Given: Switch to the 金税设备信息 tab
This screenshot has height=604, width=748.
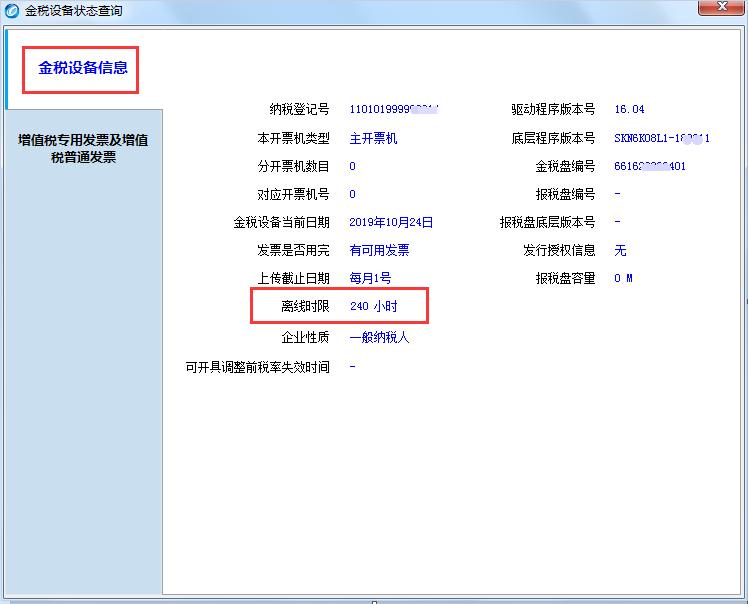Looking at the screenshot, I should click(82, 69).
